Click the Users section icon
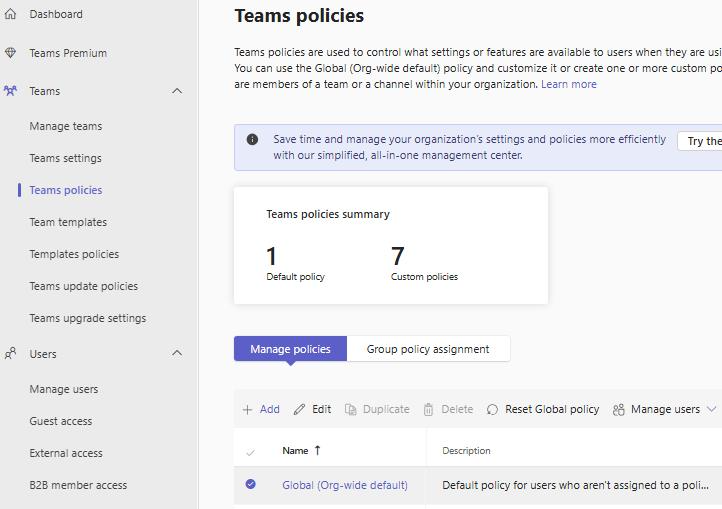The width and height of the screenshot is (722, 509). pyautogui.click(x=10, y=354)
